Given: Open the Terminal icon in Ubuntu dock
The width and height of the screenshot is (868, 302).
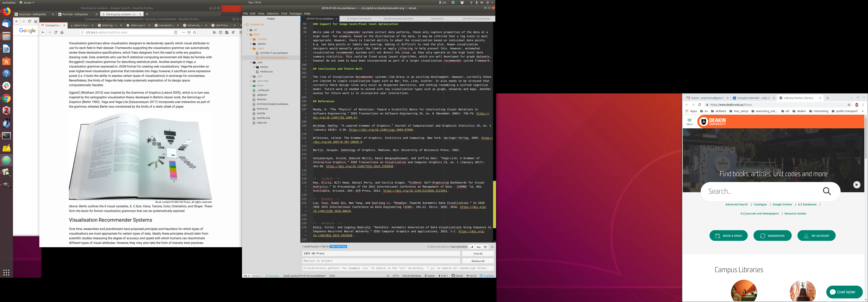Looking at the screenshot, I should pos(6,136).
